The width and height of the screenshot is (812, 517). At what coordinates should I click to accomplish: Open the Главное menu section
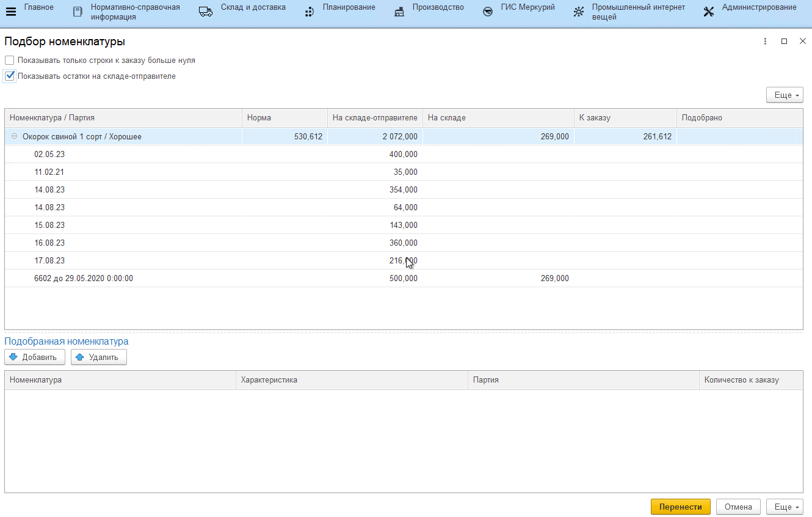(x=38, y=7)
